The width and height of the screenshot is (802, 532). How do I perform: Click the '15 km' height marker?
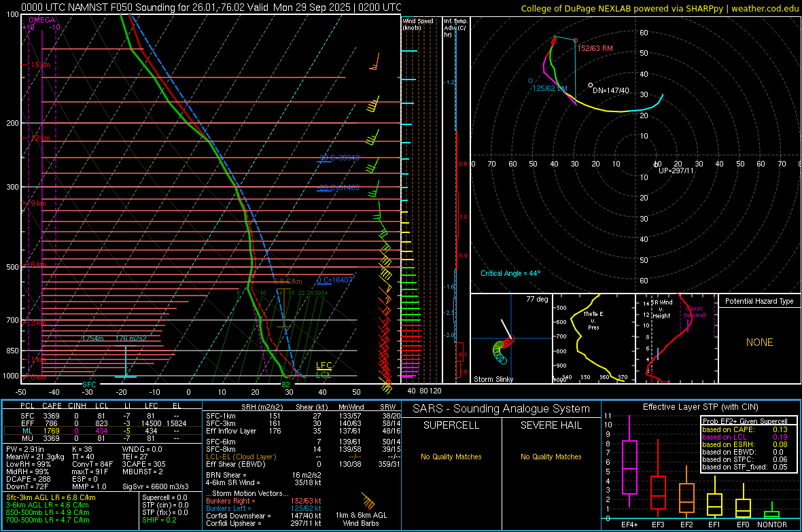pos(40,65)
